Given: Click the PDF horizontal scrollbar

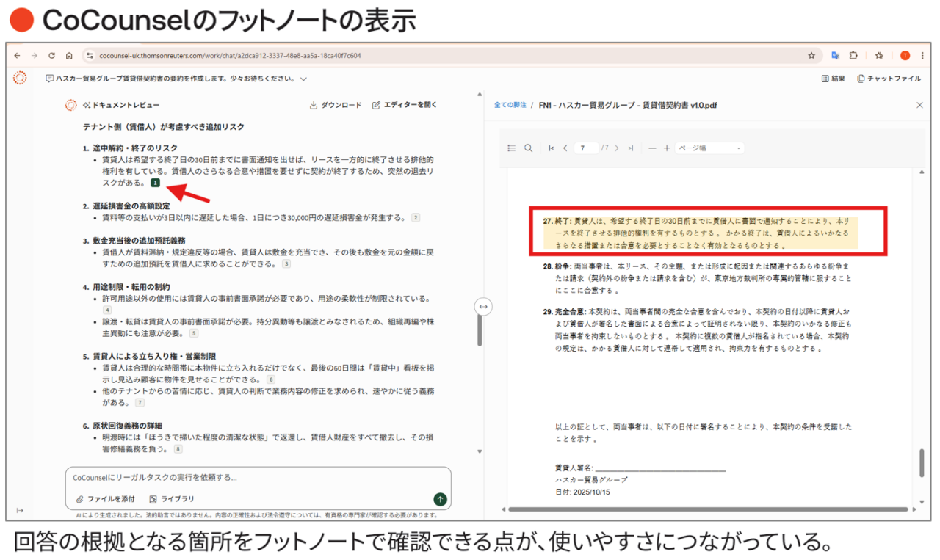Looking at the screenshot, I should point(709,509).
